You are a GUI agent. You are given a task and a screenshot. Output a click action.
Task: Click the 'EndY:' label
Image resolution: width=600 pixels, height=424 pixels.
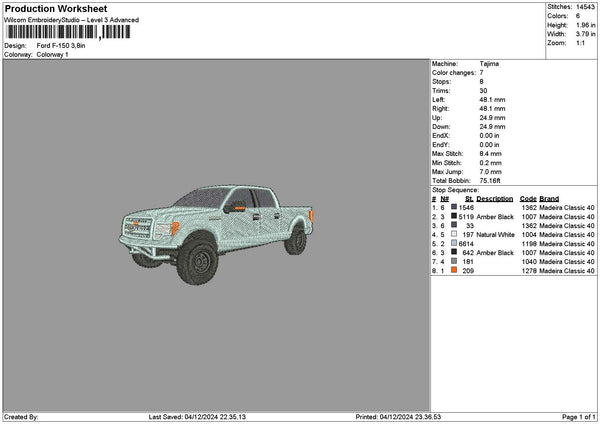[441, 145]
